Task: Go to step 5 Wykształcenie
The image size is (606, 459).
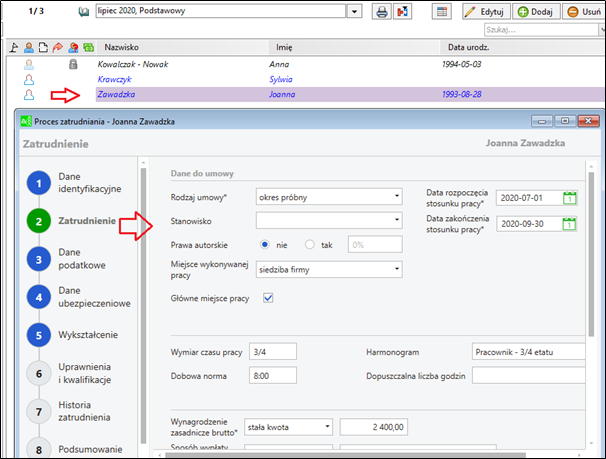Action: pos(39,335)
